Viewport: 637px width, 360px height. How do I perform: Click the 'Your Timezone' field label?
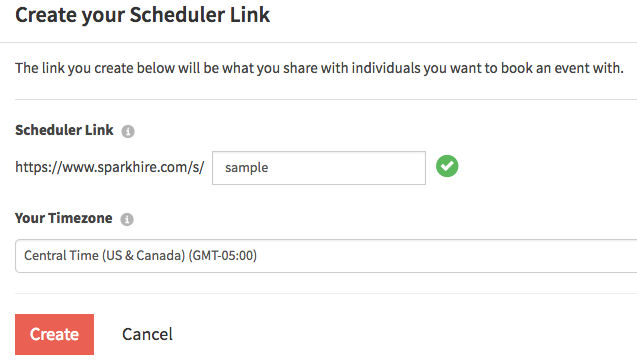(63, 218)
